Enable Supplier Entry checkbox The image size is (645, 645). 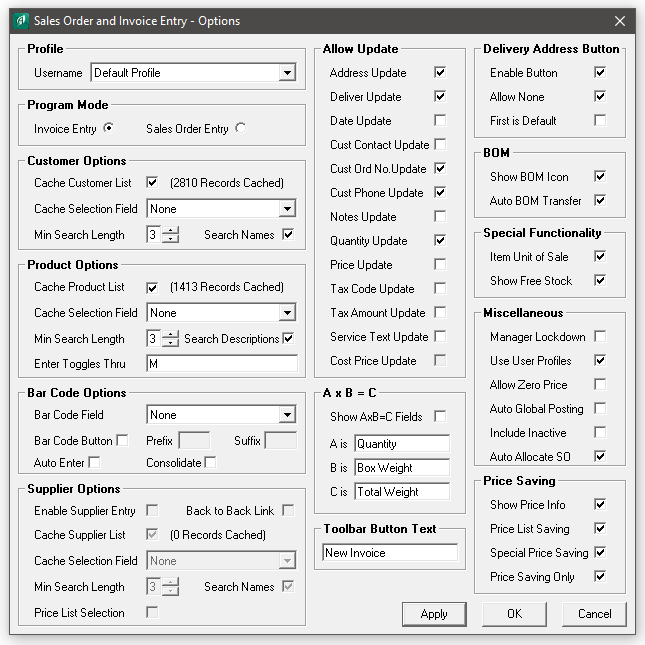coord(152,511)
